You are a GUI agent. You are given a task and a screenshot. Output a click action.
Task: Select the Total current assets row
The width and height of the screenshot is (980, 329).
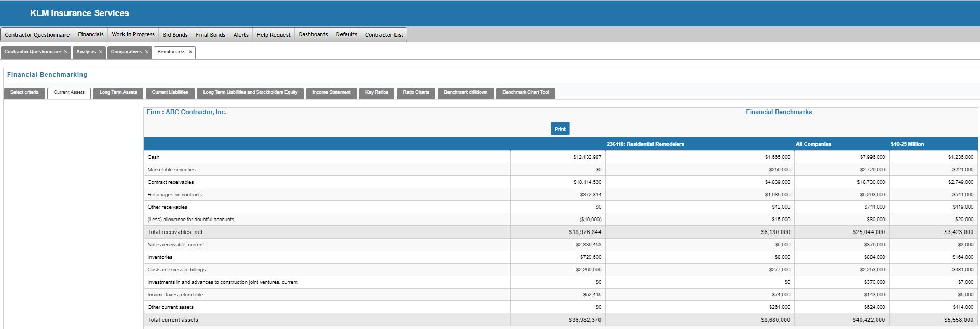pyautogui.click(x=173, y=320)
